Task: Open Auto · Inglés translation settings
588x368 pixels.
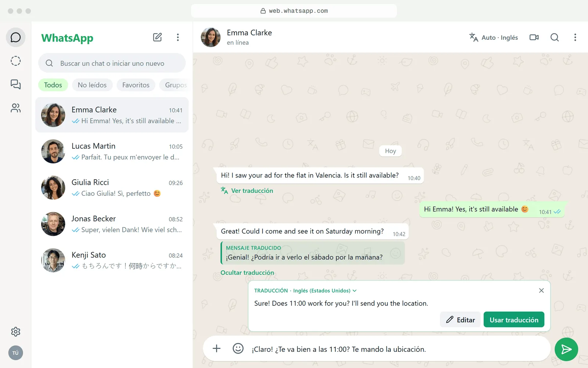Action: 494,38
